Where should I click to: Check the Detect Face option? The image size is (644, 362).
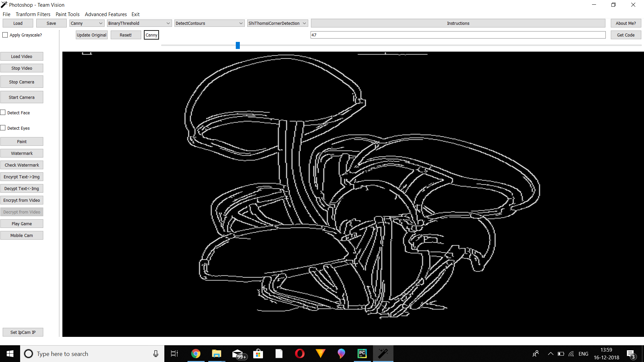pyautogui.click(x=3, y=113)
